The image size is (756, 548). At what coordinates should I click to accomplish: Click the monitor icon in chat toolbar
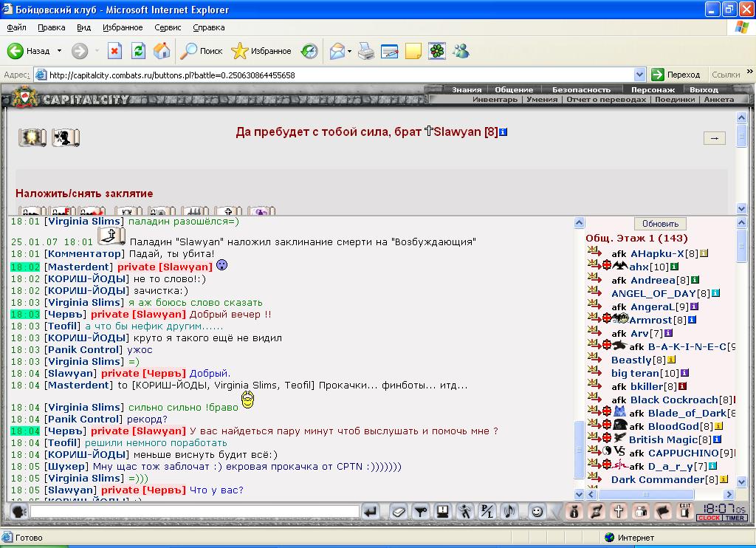point(443,511)
